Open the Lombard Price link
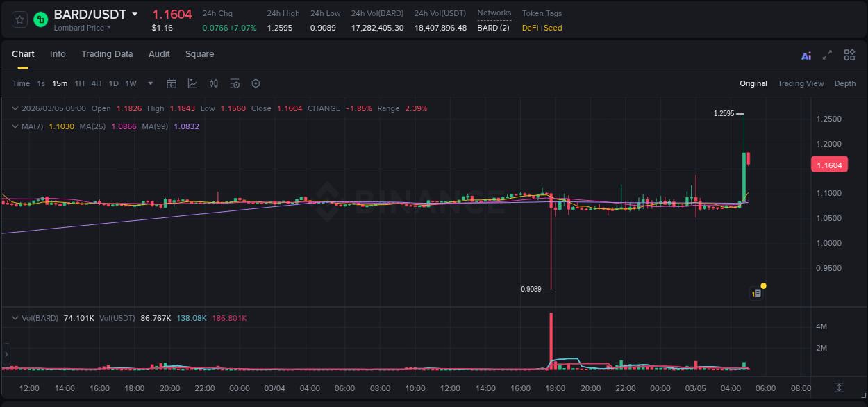 coord(82,28)
